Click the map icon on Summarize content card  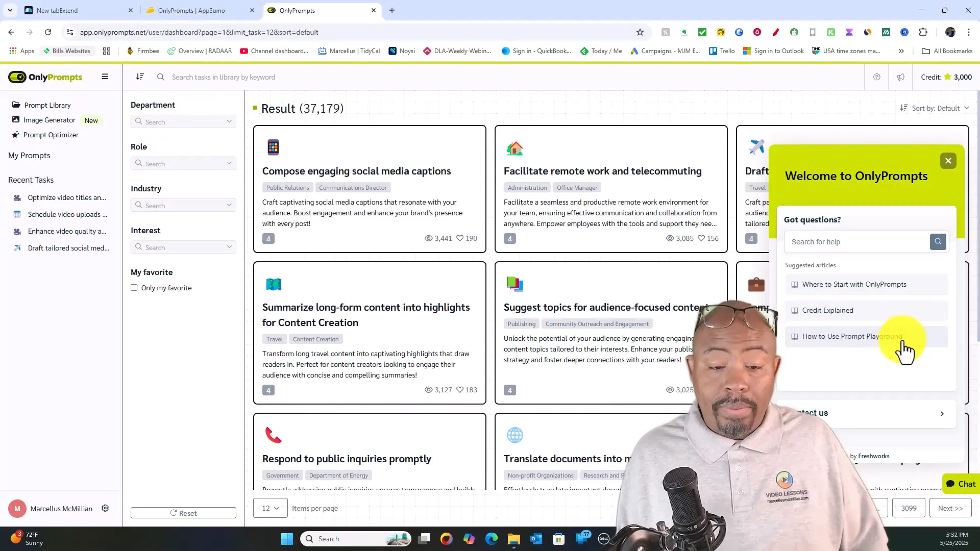pos(274,284)
